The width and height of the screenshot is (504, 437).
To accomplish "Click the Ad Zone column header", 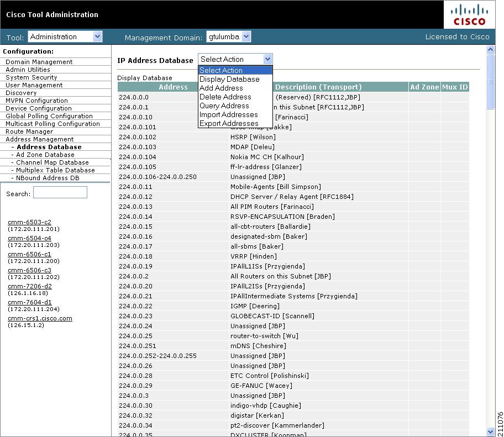I will [x=424, y=87].
